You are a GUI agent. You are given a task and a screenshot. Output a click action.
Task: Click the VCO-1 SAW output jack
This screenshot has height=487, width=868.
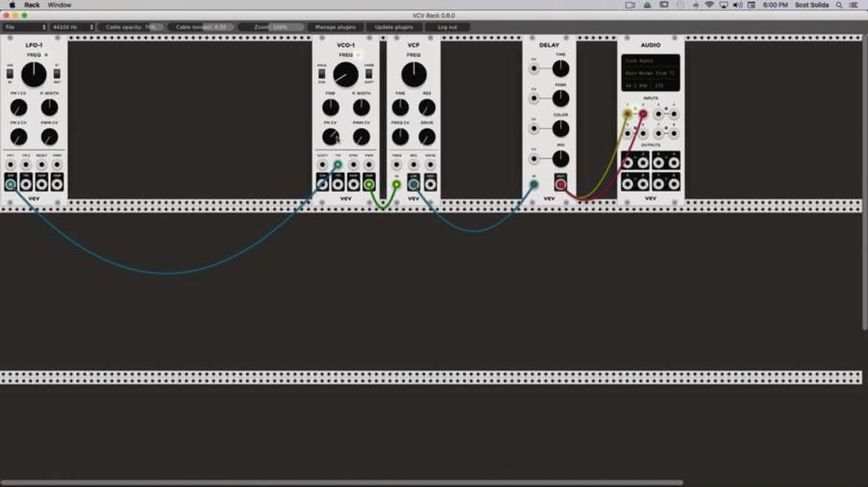click(x=353, y=185)
